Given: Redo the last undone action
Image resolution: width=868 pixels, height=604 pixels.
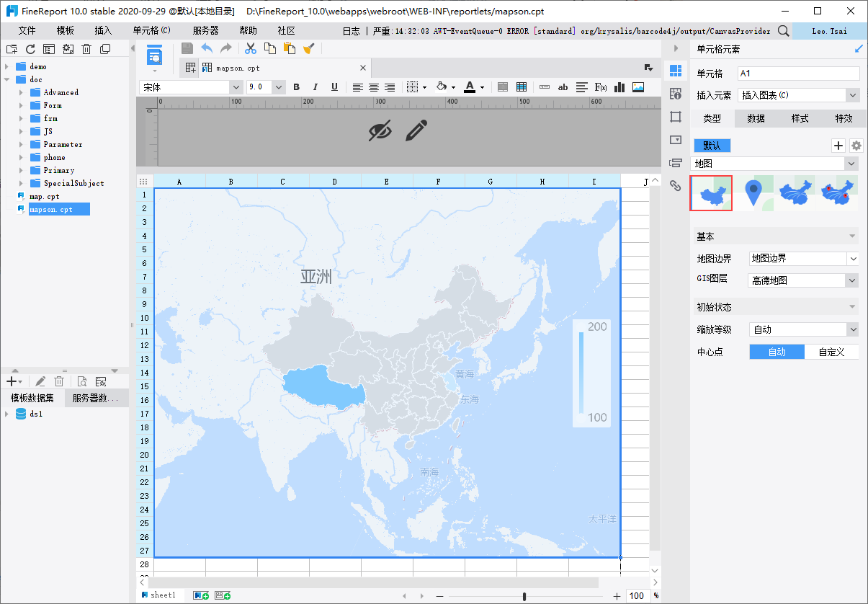Looking at the screenshot, I should point(226,48).
